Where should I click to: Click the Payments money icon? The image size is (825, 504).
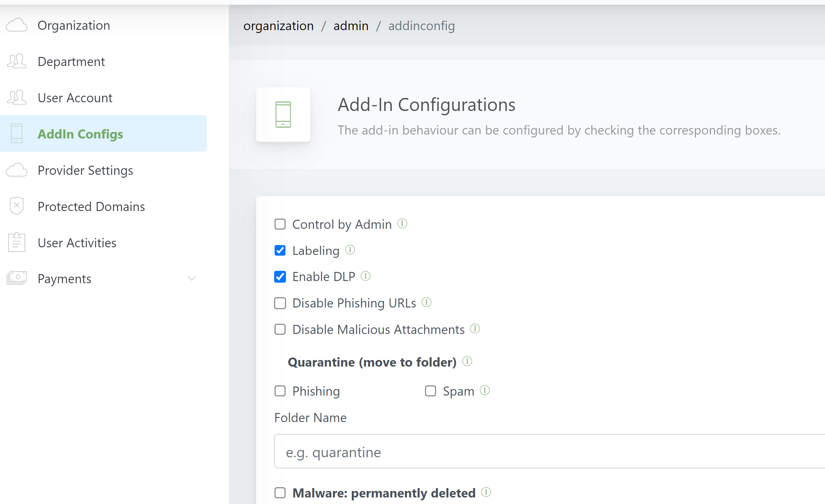(17, 278)
